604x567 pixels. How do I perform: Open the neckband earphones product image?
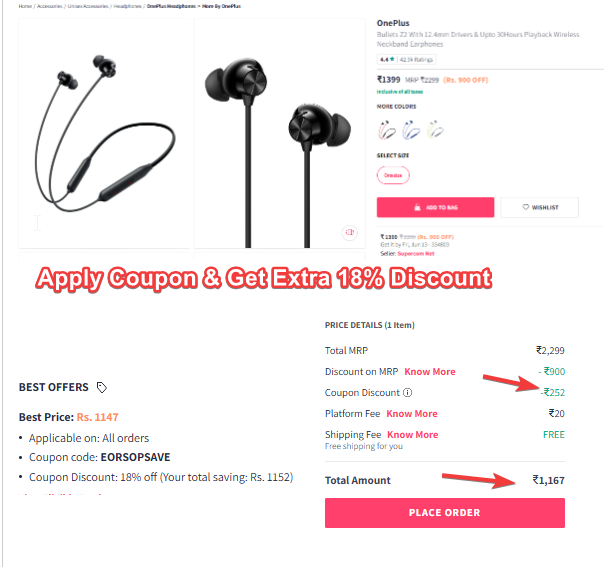(x=104, y=133)
